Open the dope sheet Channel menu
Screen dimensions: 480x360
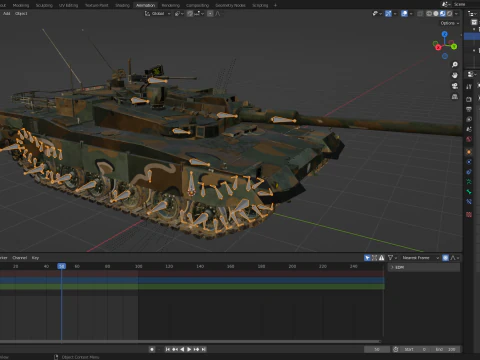coord(20,258)
